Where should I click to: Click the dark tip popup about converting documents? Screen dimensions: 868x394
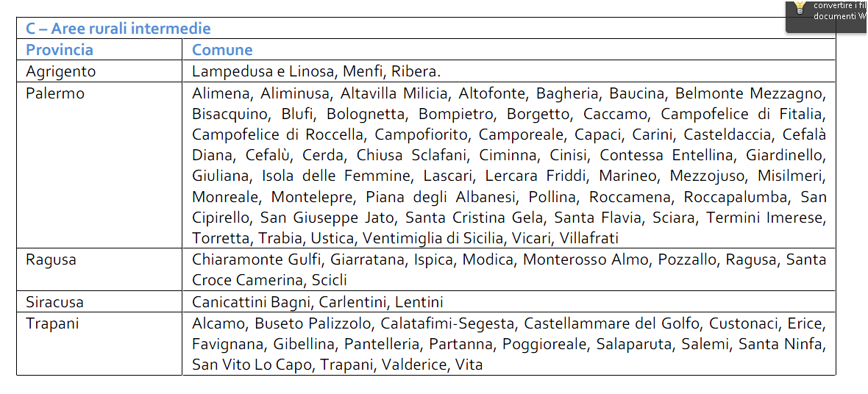[x=827, y=16]
